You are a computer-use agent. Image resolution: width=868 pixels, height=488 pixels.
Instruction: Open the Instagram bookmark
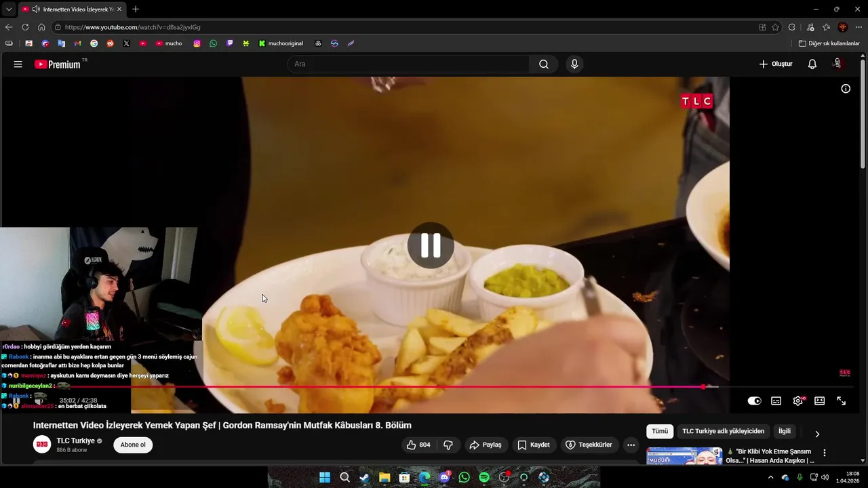click(197, 43)
